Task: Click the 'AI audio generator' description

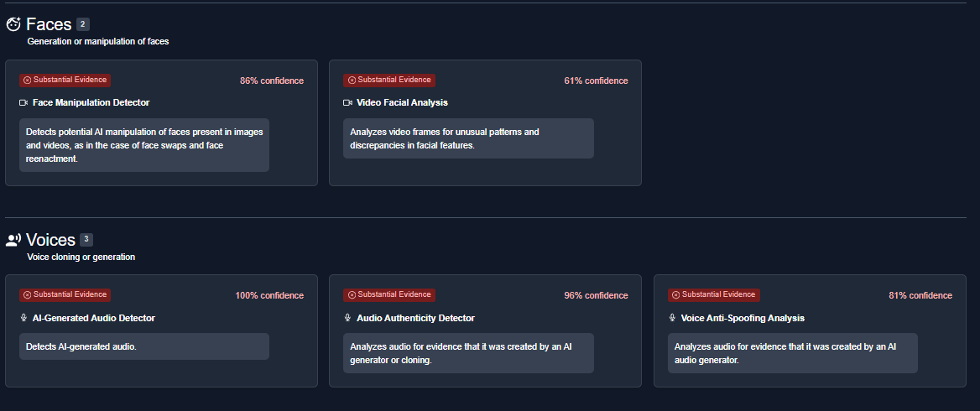Action: tap(793, 353)
